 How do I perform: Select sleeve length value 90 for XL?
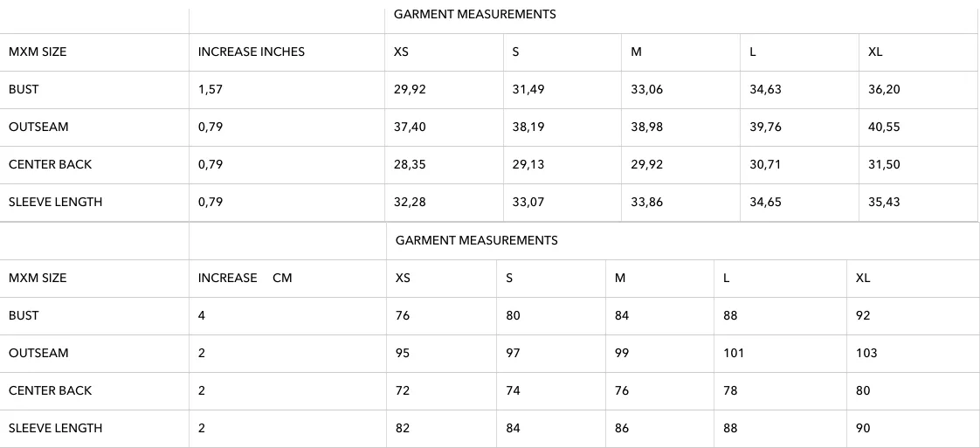862,428
